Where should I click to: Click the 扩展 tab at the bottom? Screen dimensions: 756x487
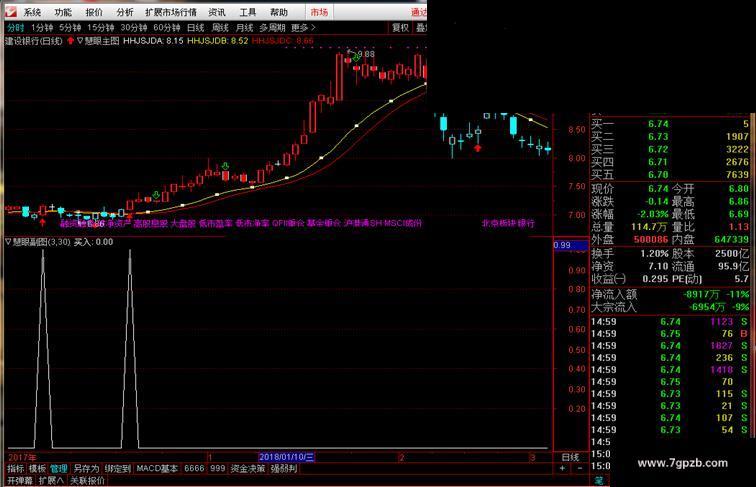click(x=51, y=481)
